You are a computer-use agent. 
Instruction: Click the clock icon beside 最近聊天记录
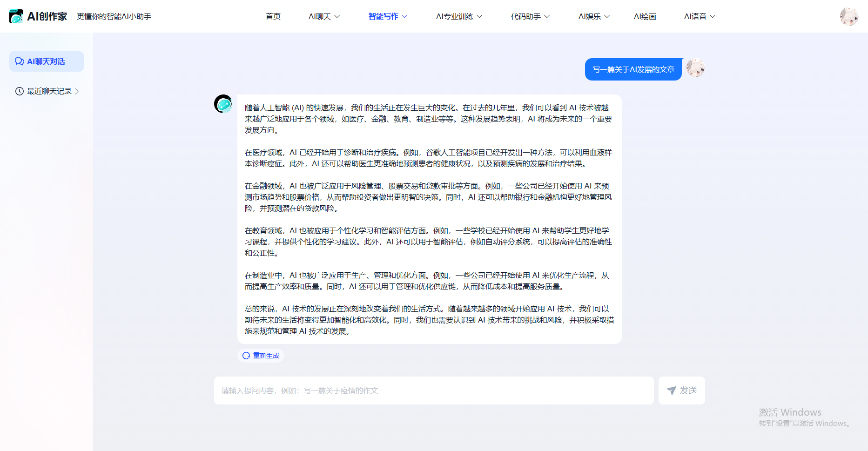pos(20,91)
